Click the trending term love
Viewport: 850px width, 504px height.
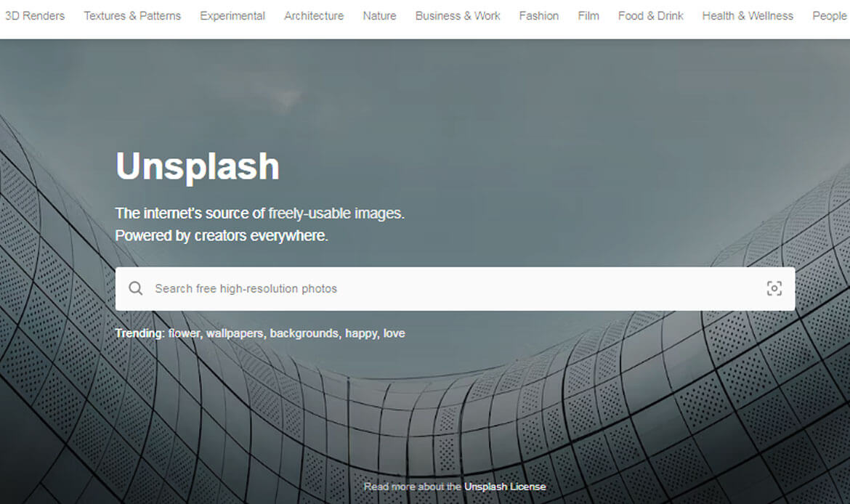[x=394, y=333]
